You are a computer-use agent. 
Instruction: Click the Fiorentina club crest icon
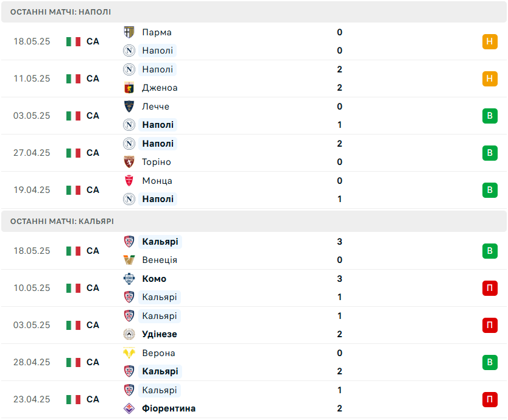pyautogui.click(x=129, y=408)
